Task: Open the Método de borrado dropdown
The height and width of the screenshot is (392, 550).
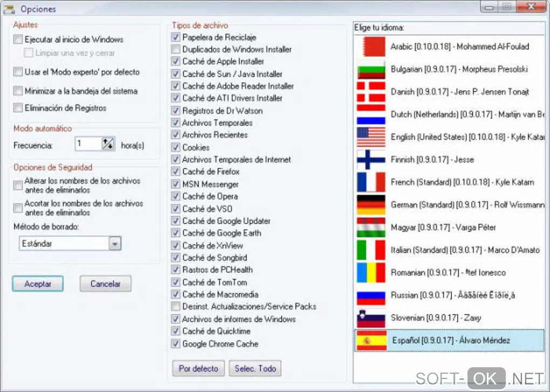Action: (x=115, y=243)
